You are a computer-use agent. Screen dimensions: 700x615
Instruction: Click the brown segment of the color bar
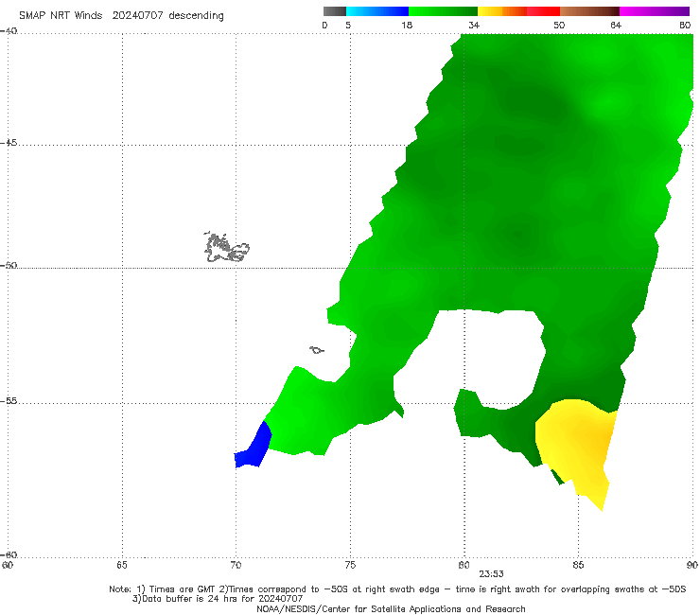[x=589, y=11]
